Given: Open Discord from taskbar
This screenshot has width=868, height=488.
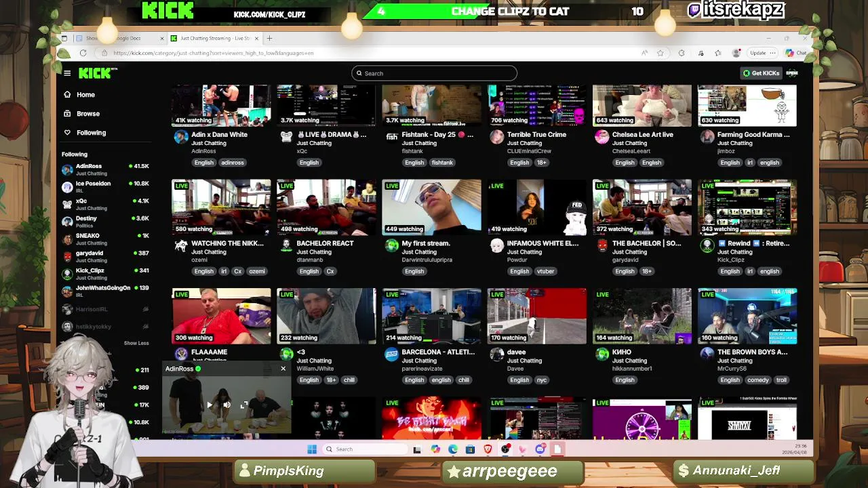Looking at the screenshot, I should (x=540, y=449).
